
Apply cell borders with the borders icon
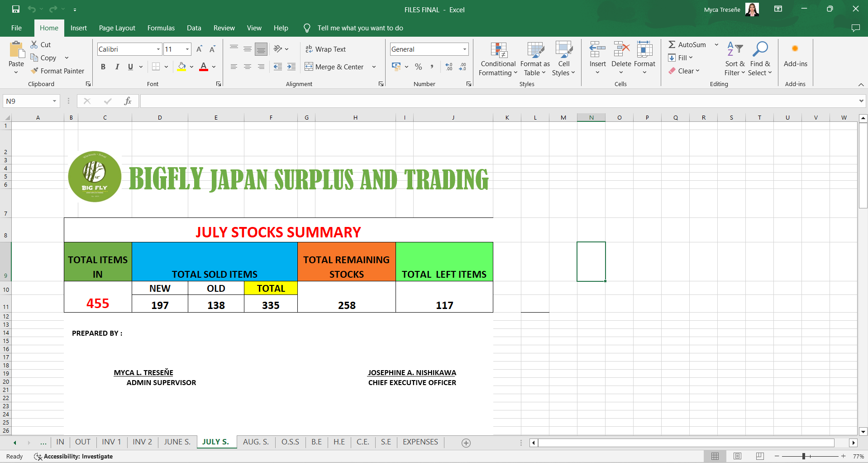[x=156, y=67]
